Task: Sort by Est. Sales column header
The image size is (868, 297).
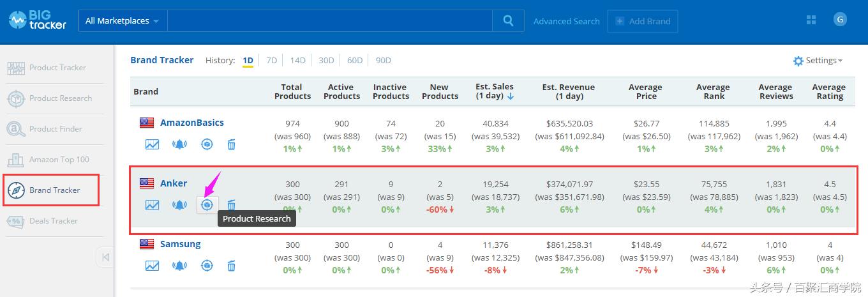Action: pos(495,91)
